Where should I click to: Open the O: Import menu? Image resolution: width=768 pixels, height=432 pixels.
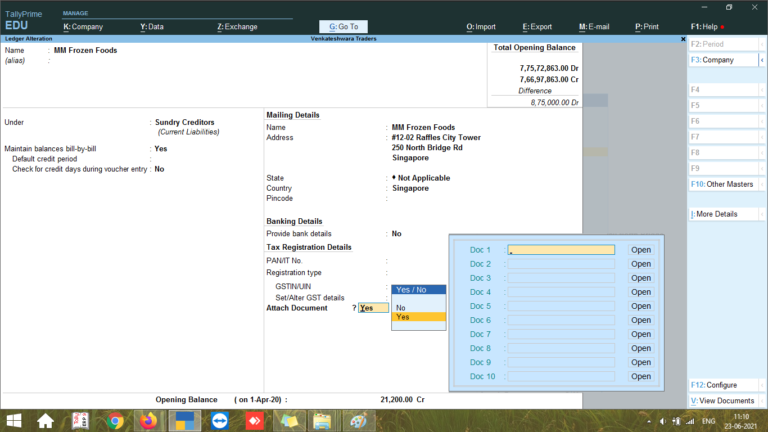coord(481,27)
